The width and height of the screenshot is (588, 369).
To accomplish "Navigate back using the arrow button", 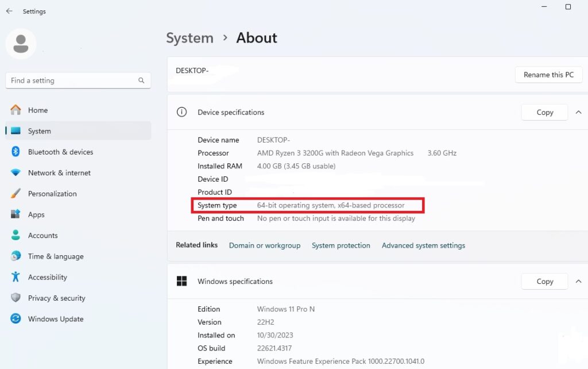I will coord(9,11).
